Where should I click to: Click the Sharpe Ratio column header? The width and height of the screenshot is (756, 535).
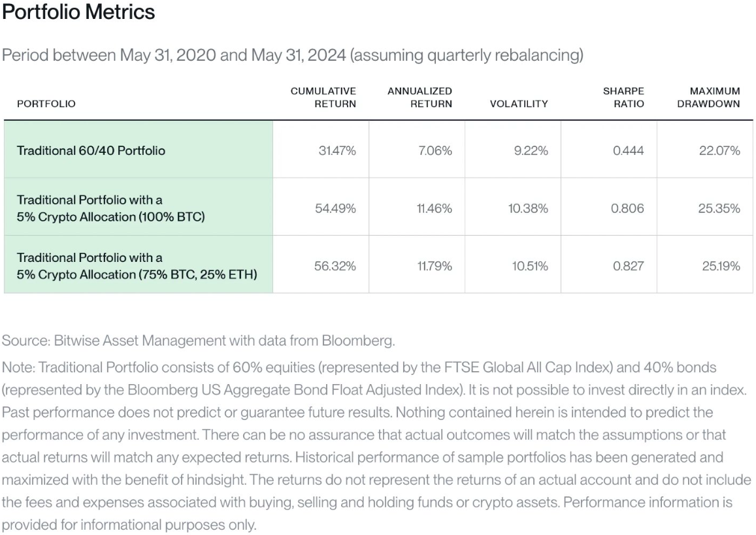click(x=623, y=97)
